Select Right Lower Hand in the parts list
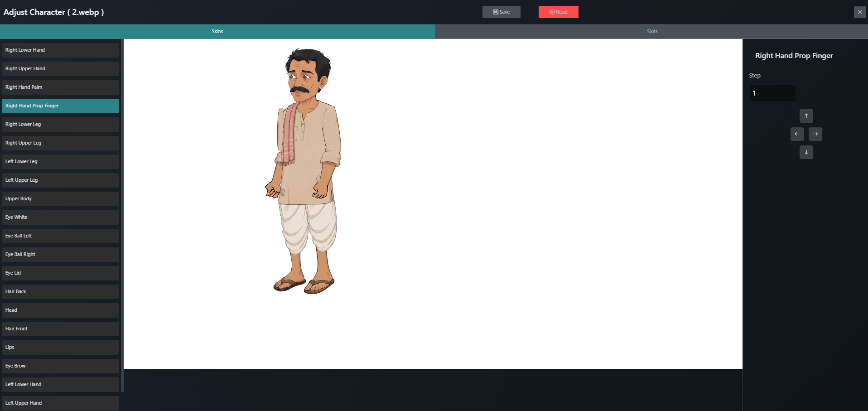The height and width of the screenshot is (411, 868). pyautogui.click(x=60, y=50)
